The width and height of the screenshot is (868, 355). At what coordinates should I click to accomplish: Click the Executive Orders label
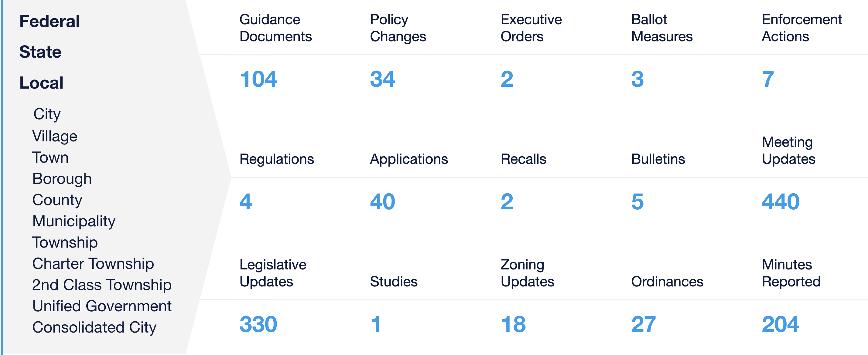(x=531, y=28)
